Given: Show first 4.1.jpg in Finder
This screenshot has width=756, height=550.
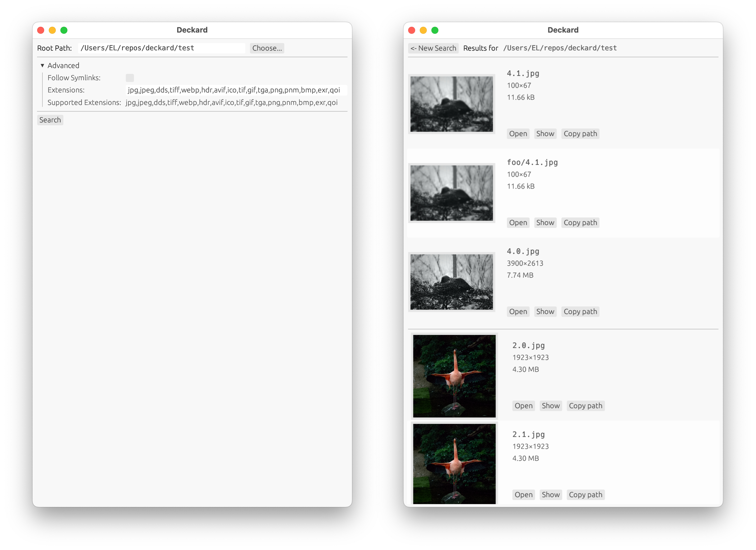Looking at the screenshot, I should (x=545, y=134).
